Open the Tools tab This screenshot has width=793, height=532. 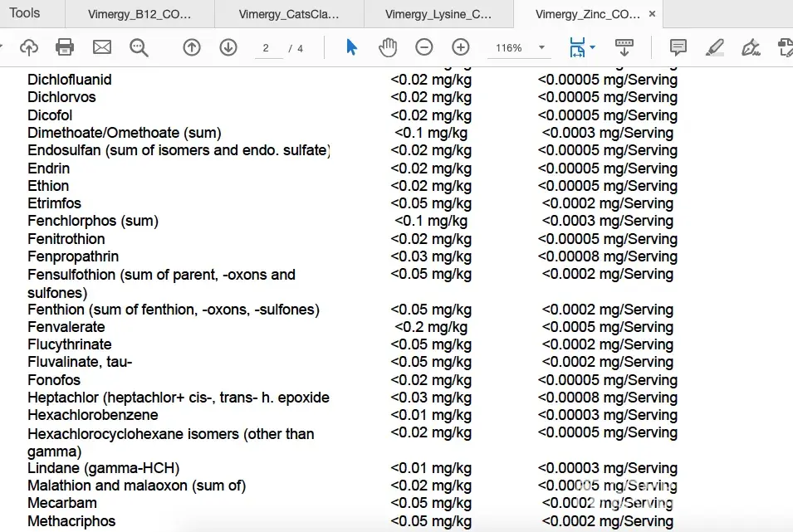click(25, 13)
